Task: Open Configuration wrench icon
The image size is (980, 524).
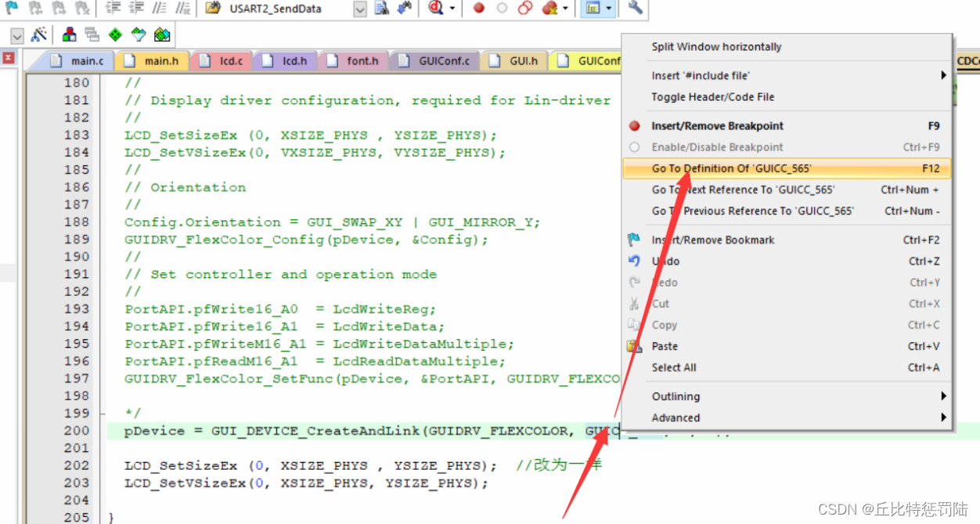Action: coord(636,8)
